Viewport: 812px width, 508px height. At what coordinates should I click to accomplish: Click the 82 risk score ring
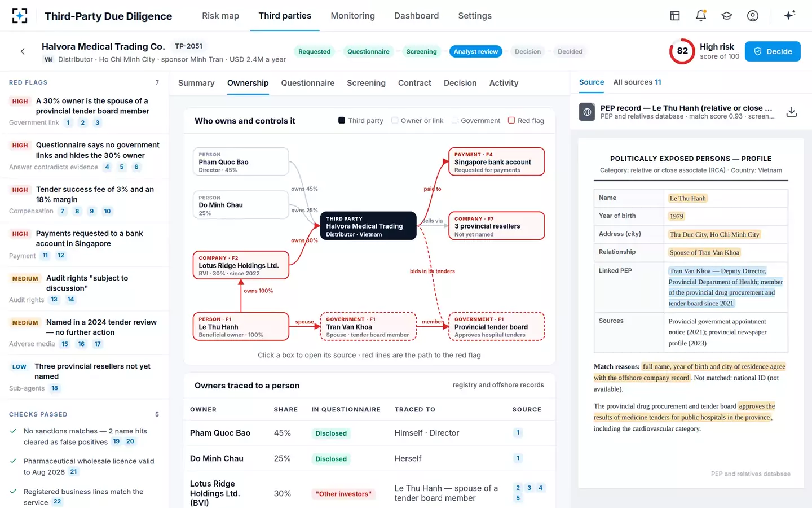[682, 51]
